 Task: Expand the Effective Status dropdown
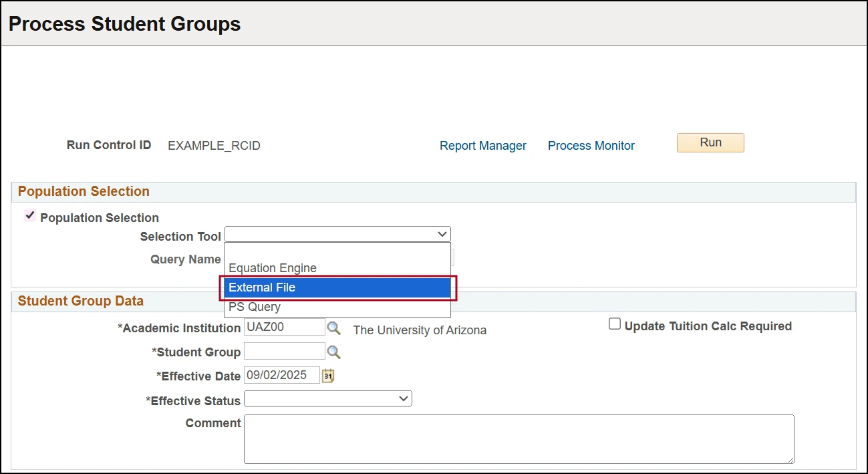point(327,399)
